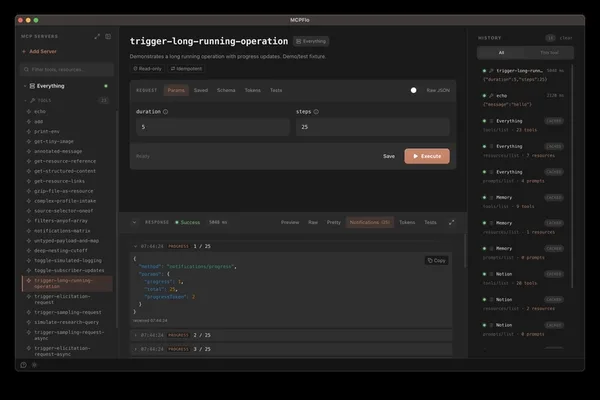The width and height of the screenshot is (600, 400).
Task: Collapse the Everything server tree
Action: pos(25,86)
